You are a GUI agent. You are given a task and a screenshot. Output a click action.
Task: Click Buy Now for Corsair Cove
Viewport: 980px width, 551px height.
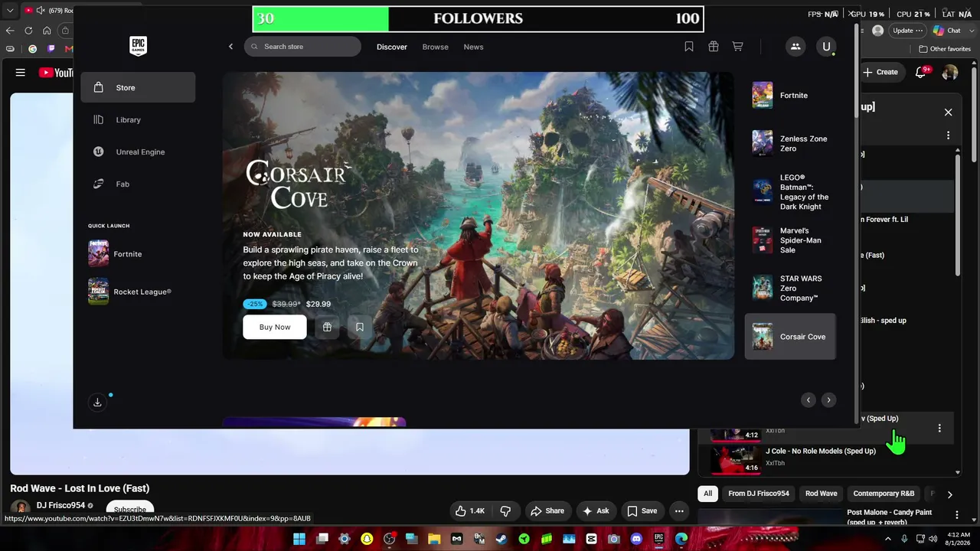point(275,327)
